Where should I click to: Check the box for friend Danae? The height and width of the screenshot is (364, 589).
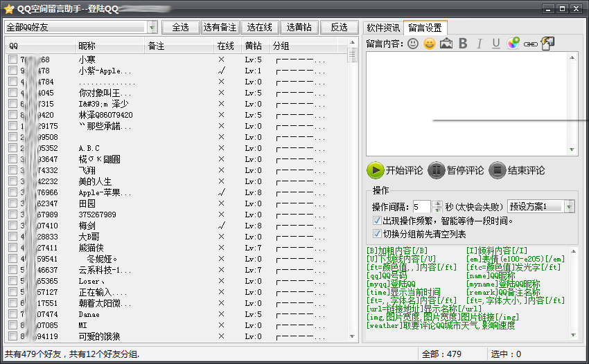pos(12,314)
